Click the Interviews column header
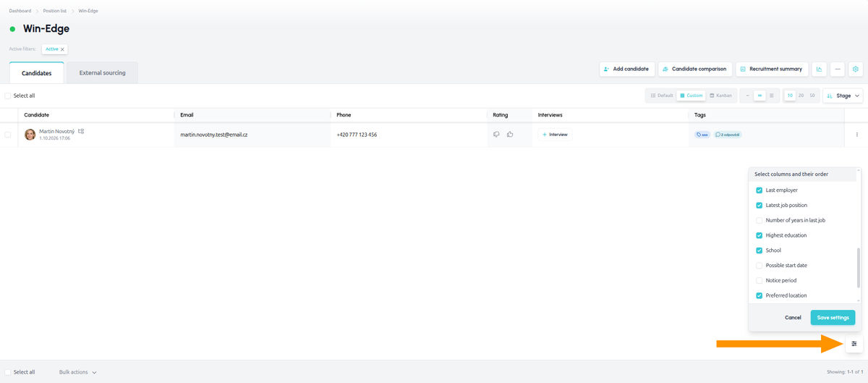This screenshot has height=383, width=868. [550, 114]
